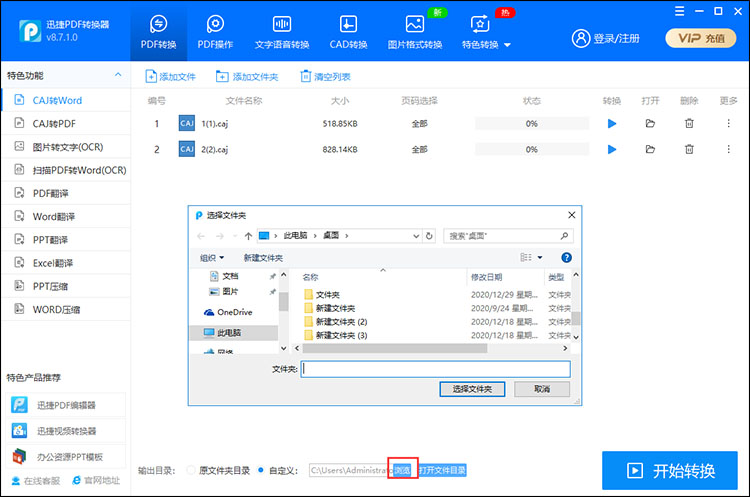Screen dimensions: 750x497
Task: Open folder for 1(1).caj row
Action: (650, 123)
